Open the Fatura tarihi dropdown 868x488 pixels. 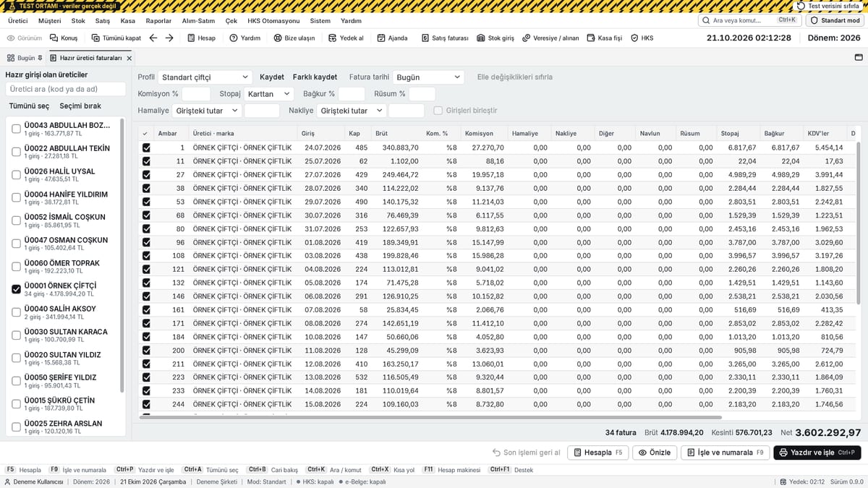[x=428, y=77]
